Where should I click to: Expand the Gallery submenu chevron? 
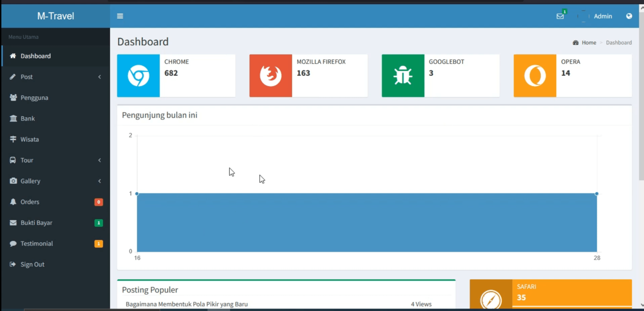pos(99,181)
